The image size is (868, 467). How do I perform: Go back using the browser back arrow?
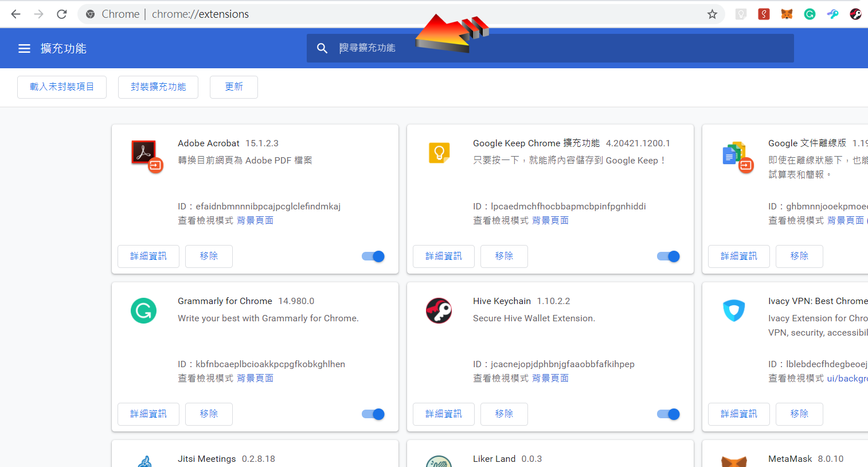[15, 14]
